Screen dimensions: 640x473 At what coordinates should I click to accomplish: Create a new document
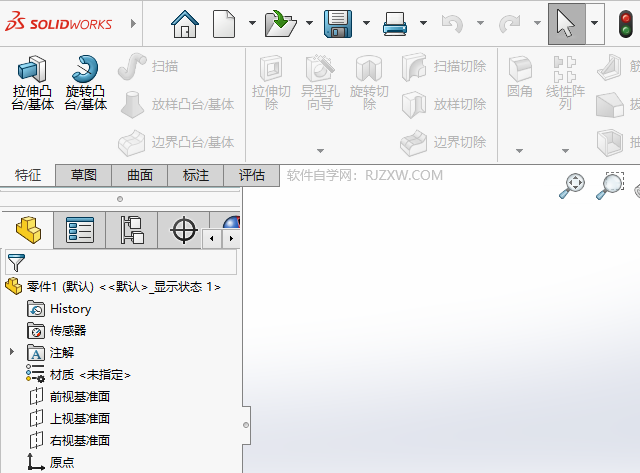point(224,24)
